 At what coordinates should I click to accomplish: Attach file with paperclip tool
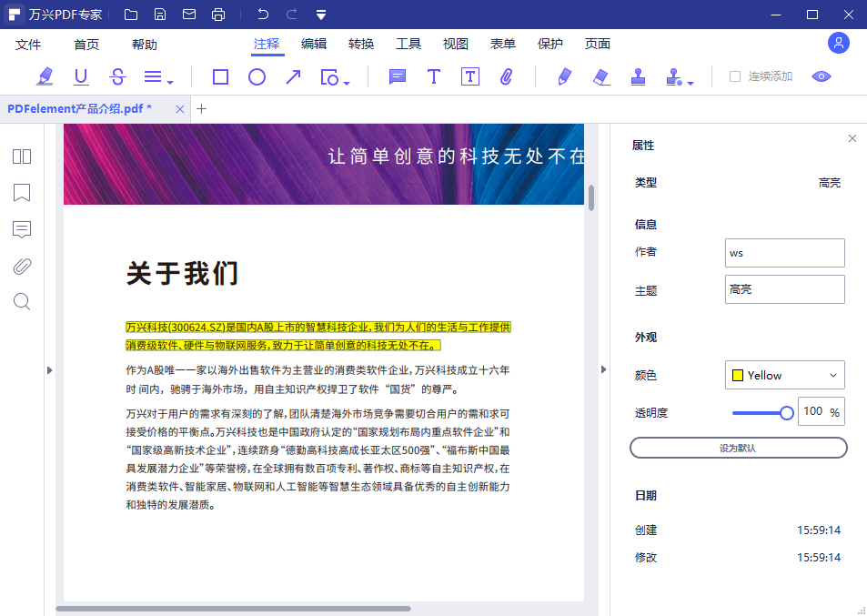click(506, 76)
